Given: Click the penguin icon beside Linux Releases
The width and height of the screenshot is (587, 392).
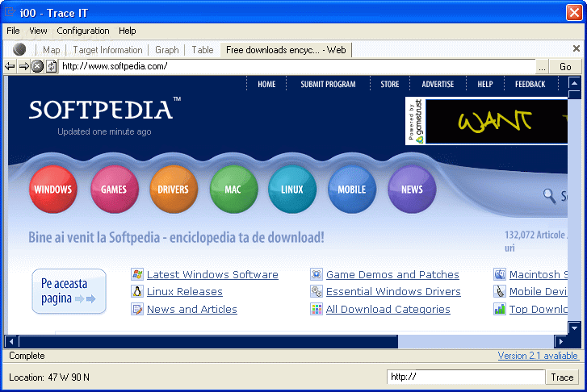Looking at the screenshot, I should pos(137,291).
